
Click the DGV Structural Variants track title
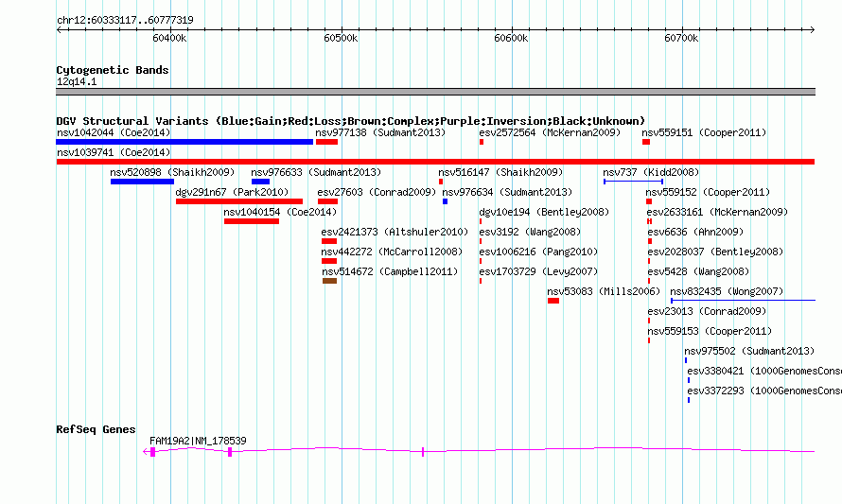pos(351,121)
